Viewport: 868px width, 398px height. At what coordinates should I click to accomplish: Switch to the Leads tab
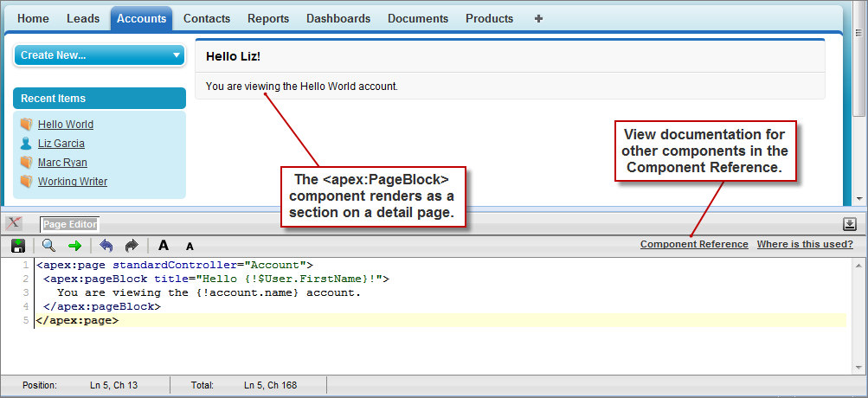pos(83,18)
